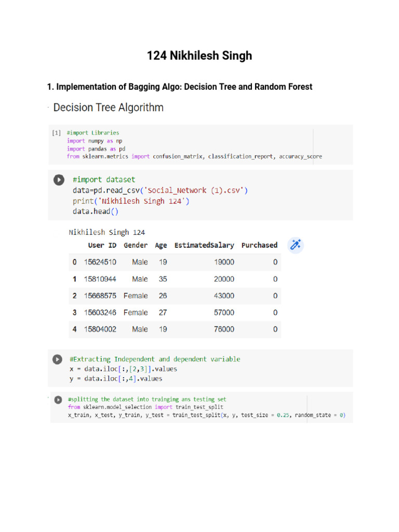Run the extracting variables code cell
The width and height of the screenshot is (399, 532).
point(57,359)
